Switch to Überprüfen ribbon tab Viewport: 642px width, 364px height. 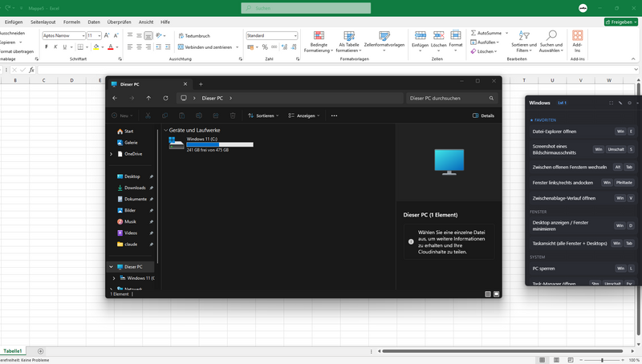coord(119,22)
